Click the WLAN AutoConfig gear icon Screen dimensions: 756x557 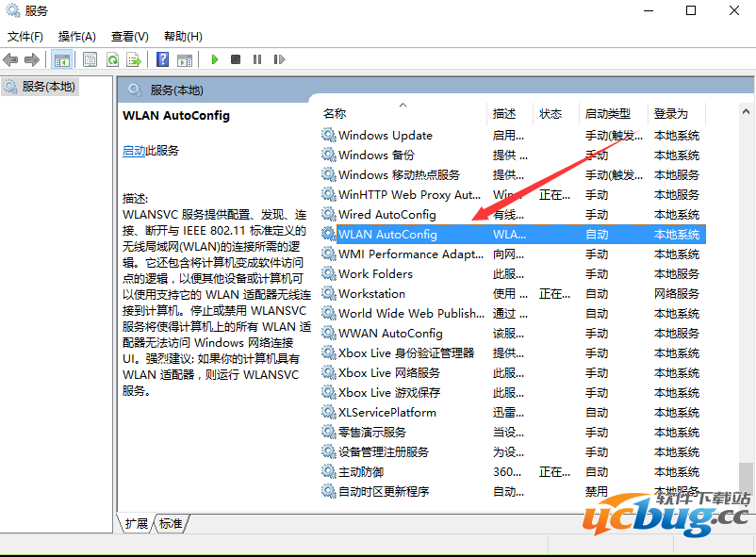[x=328, y=234]
